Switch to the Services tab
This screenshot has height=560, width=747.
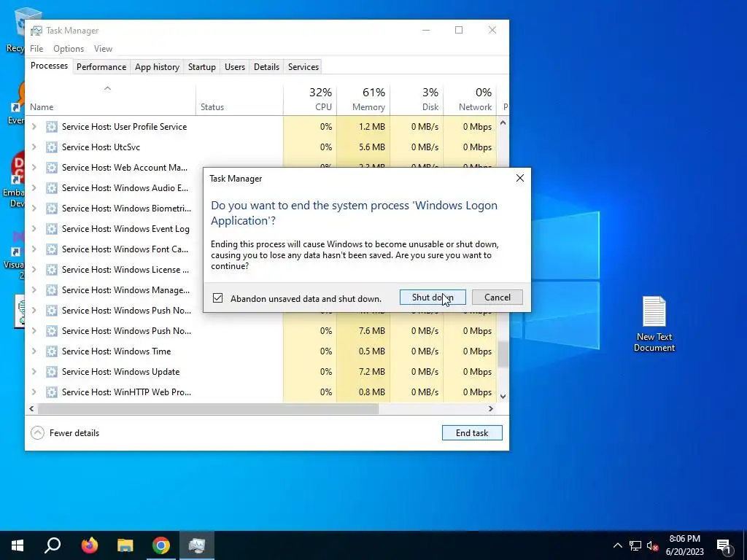click(x=303, y=67)
